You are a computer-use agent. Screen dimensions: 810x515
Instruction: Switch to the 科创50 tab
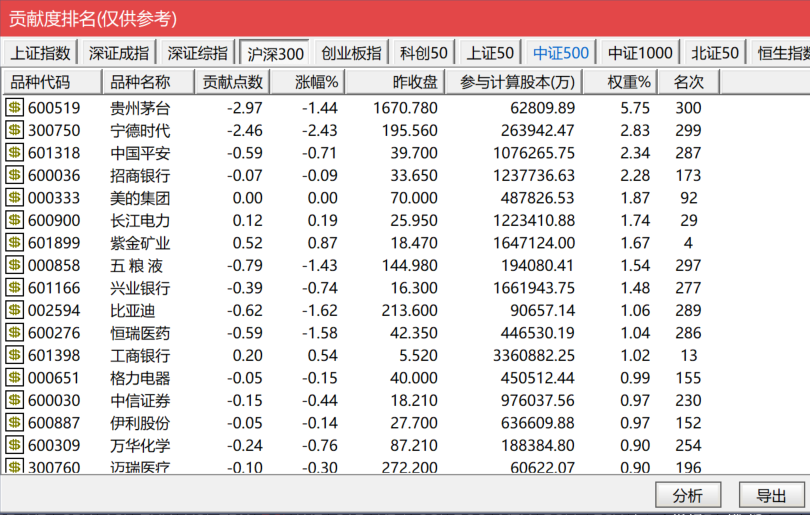coord(424,53)
